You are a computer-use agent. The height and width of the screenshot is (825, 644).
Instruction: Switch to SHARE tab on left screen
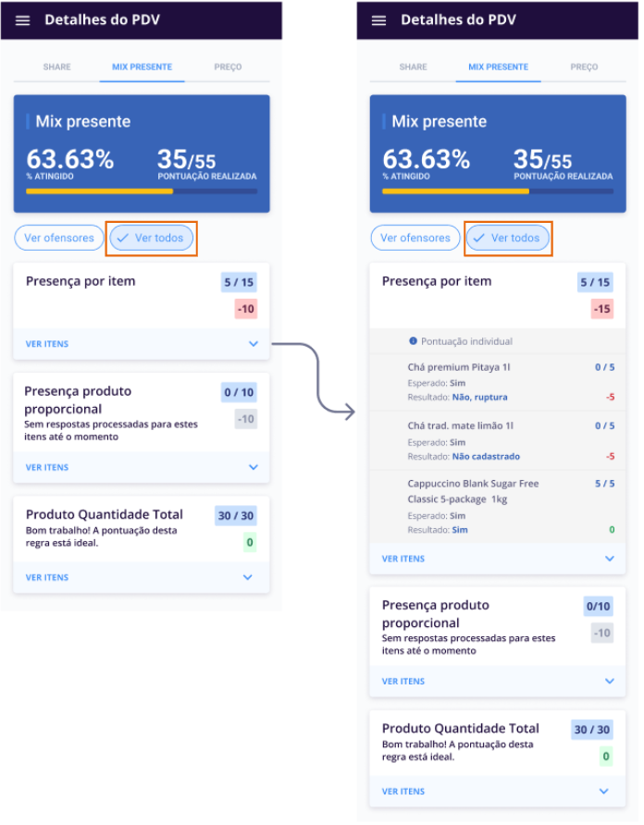[x=56, y=68]
